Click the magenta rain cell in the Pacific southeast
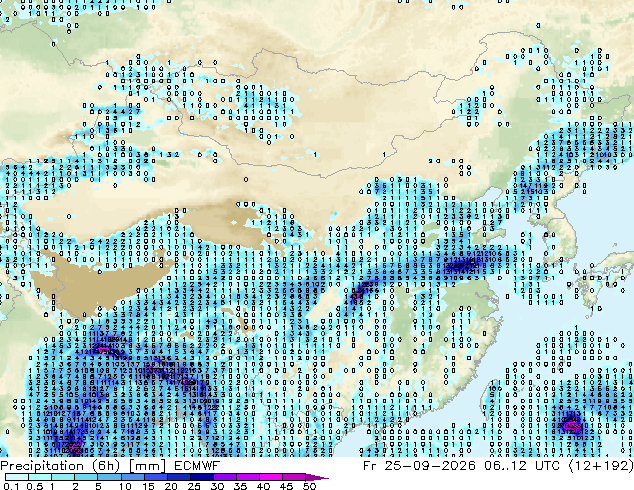Viewport: 634px width, 490px height. pyautogui.click(x=571, y=425)
